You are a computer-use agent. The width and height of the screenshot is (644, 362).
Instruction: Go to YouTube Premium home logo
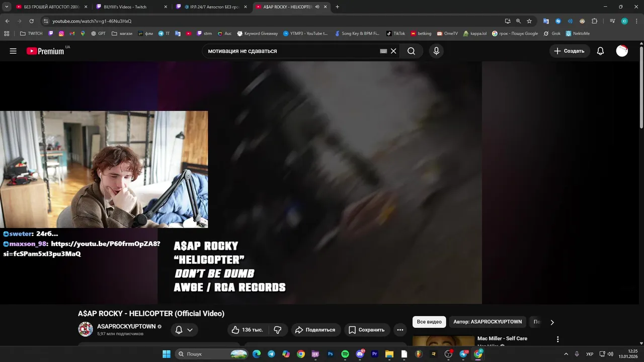45,51
